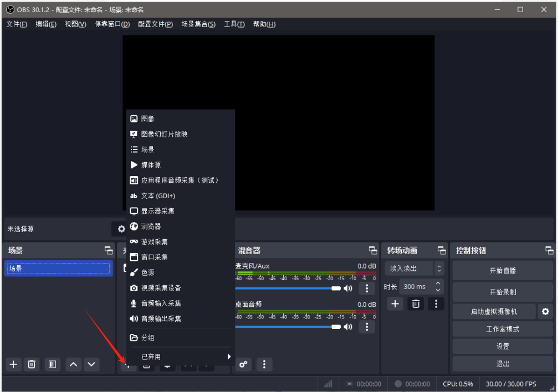Image resolution: width=558 pixels, height=392 pixels.
Task: Open the 麦克风/Aux options menu (three dots)
Action: pyautogui.click(x=366, y=288)
